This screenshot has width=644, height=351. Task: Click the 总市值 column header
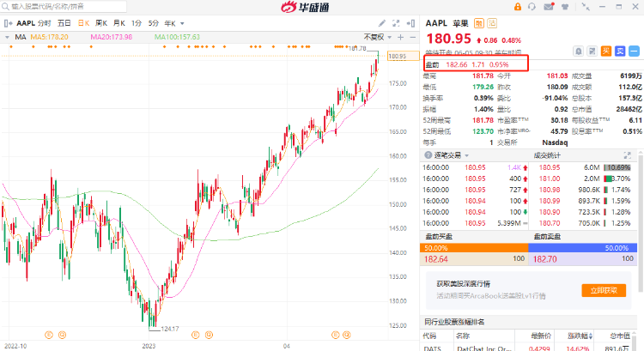(619, 336)
